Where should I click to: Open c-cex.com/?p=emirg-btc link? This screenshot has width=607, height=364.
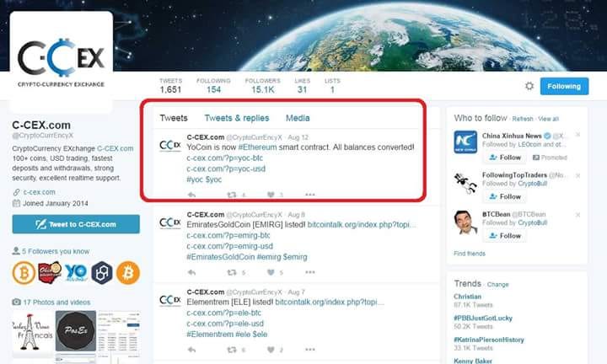point(228,235)
